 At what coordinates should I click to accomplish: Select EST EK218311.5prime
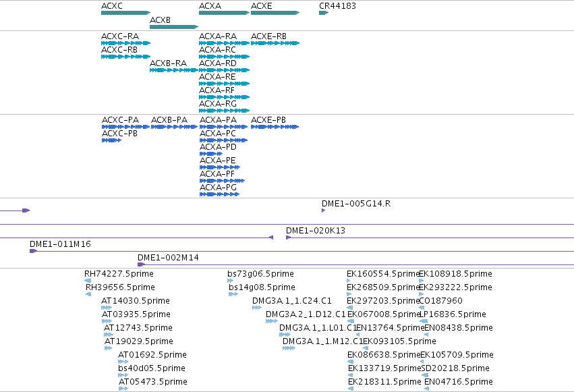point(351,389)
